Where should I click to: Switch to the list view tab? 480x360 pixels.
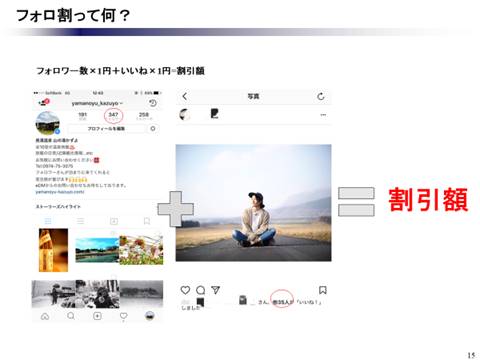click(81, 221)
